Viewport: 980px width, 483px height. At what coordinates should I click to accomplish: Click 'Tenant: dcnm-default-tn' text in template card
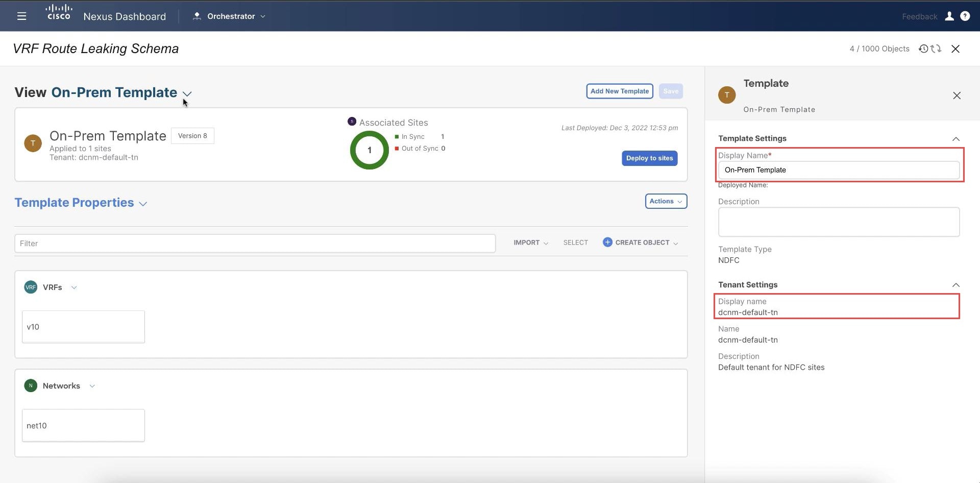[x=94, y=157]
